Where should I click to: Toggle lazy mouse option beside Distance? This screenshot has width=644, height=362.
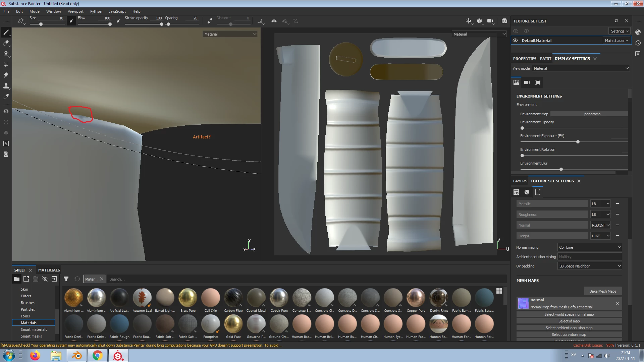210,21
